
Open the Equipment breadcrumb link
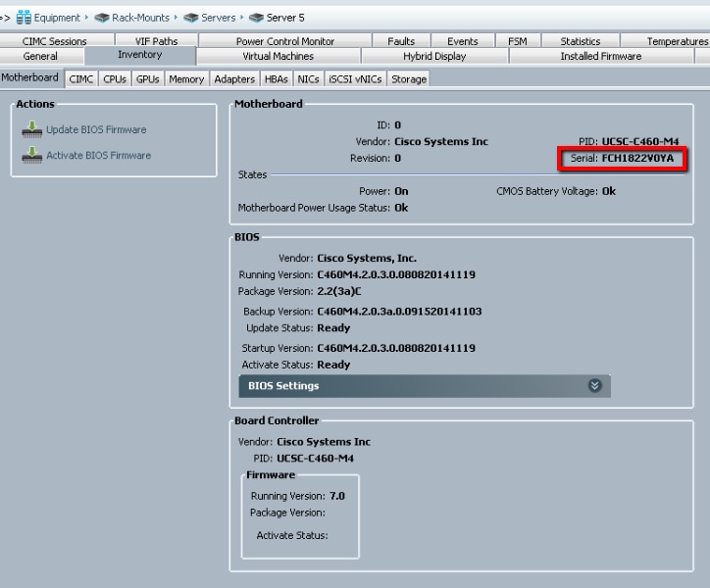point(57,18)
